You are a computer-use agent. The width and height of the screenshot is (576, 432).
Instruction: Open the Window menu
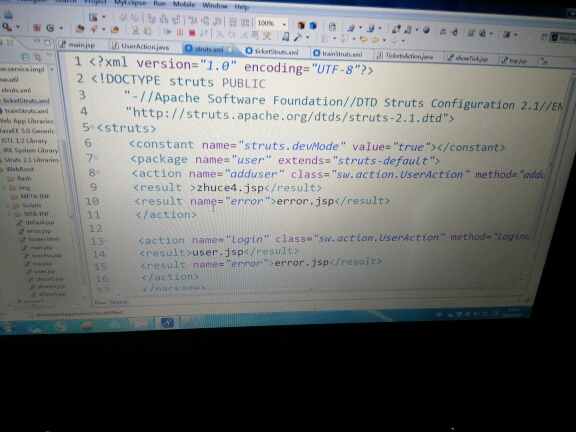215,6
